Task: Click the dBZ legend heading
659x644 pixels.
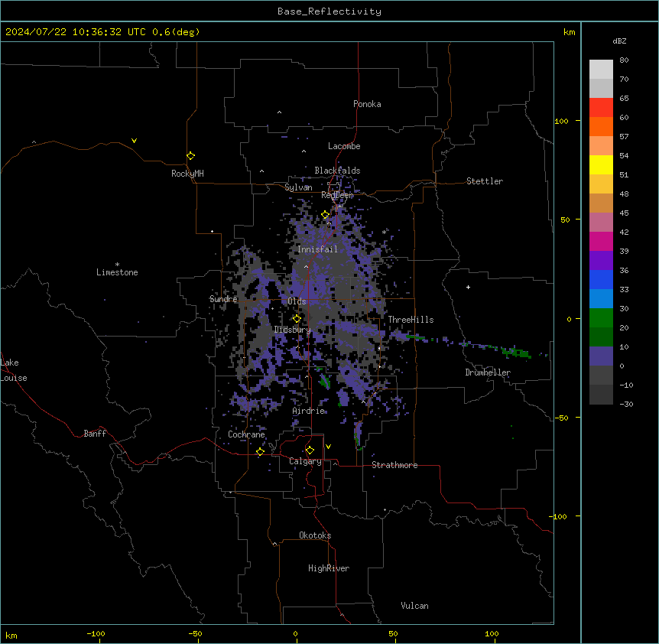Action: coord(619,41)
